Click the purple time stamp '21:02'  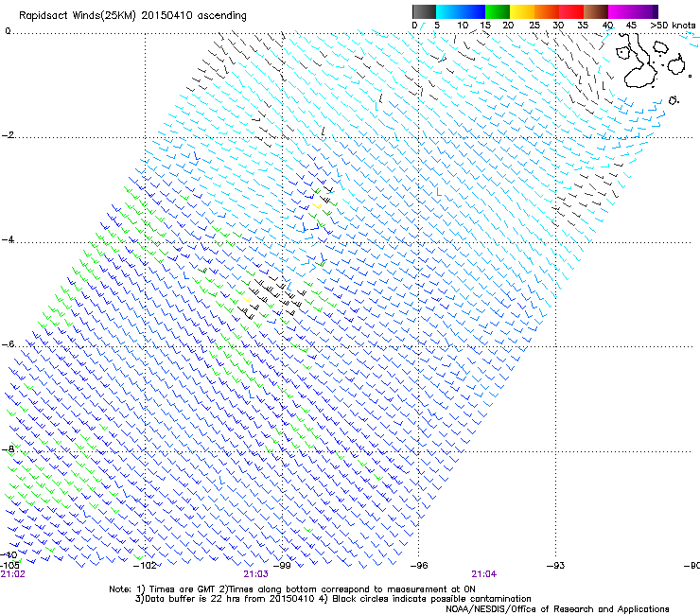tap(13, 574)
